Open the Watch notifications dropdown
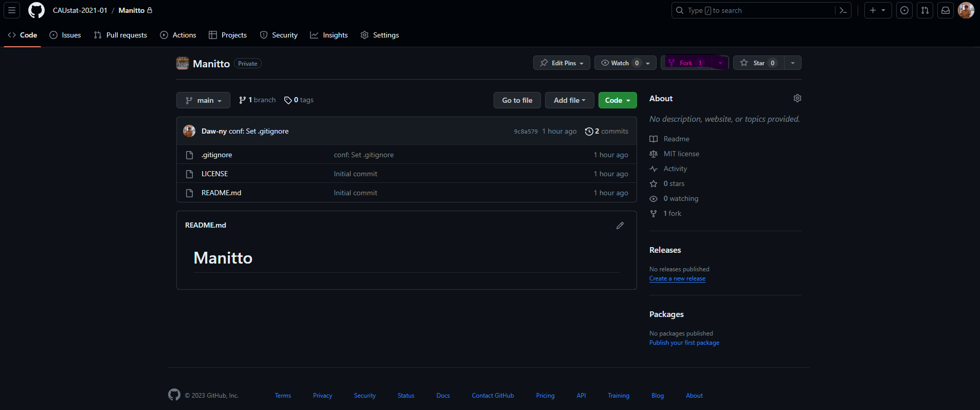The height and width of the screenshot is (410, 980). tap(625, 63)
